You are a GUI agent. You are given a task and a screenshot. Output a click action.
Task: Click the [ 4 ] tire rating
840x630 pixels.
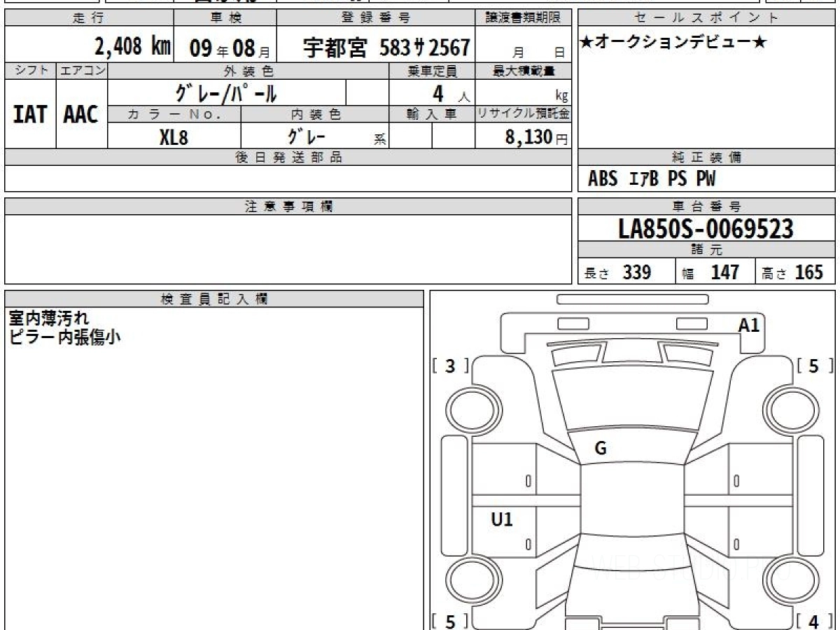pos(813,621)
